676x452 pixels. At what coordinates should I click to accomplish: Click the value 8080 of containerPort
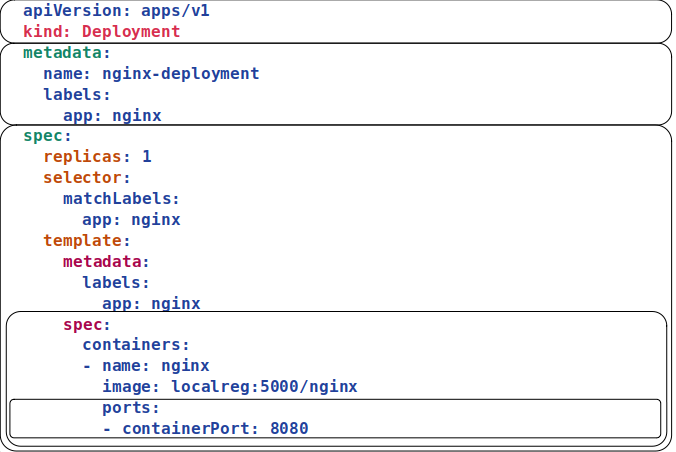[289, 429]
